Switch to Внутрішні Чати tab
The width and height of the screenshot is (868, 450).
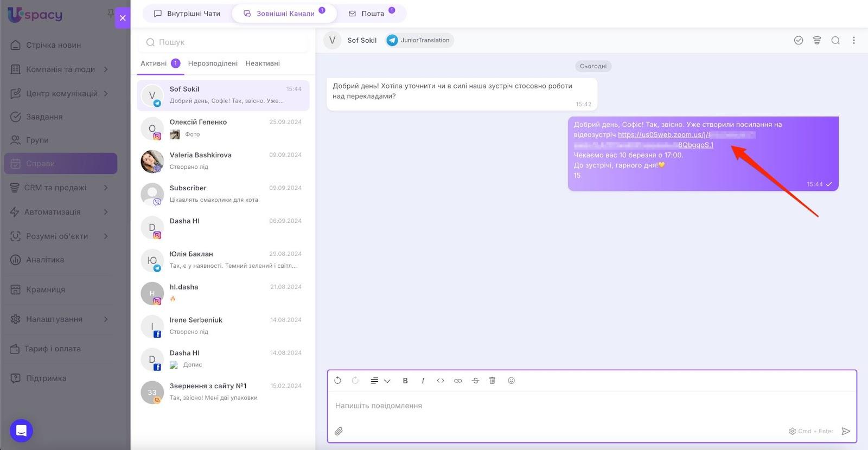point(187,14)
